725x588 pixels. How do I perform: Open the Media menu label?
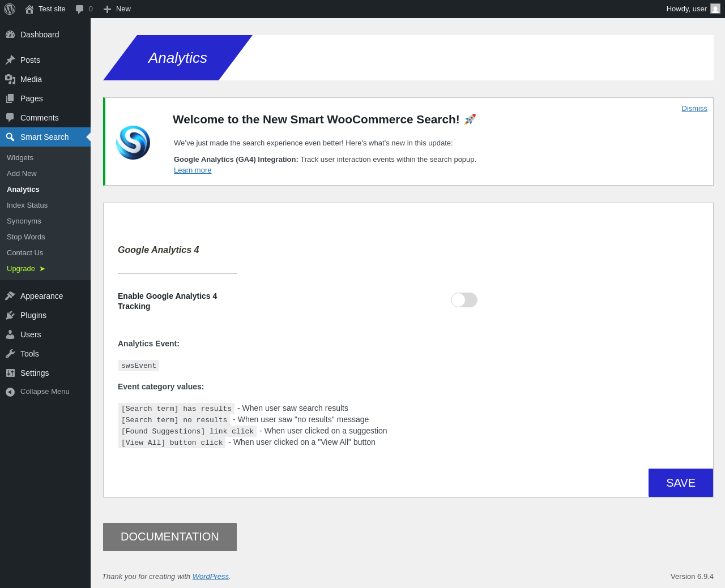pyautogui.click(x=31, y=79)
